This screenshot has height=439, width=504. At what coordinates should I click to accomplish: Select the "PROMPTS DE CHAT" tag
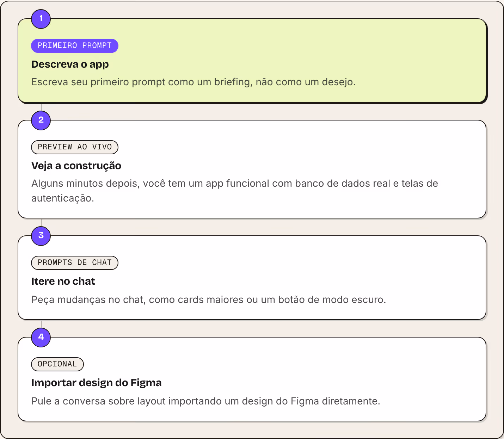click(75, 263)
